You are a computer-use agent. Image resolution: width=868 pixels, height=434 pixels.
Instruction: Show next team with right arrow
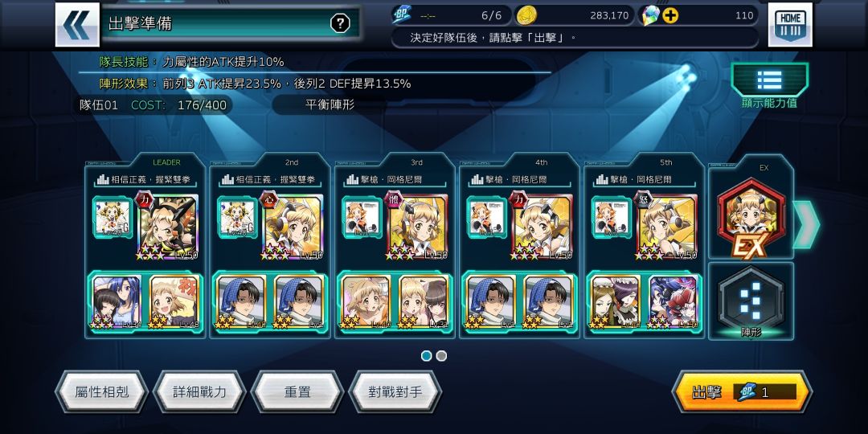click(x=806, y=224)
